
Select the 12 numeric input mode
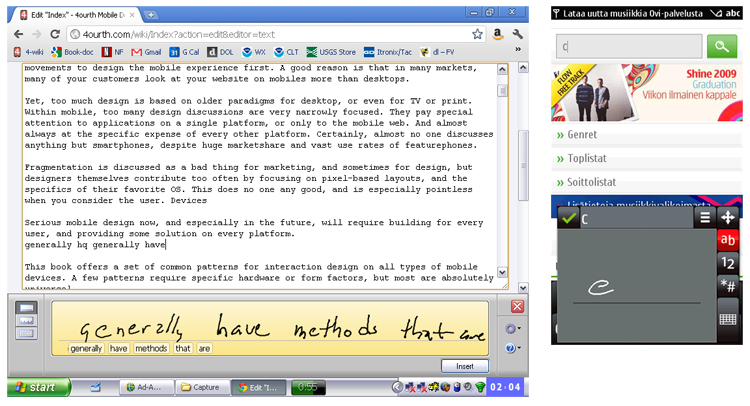[x=728, y=263]
